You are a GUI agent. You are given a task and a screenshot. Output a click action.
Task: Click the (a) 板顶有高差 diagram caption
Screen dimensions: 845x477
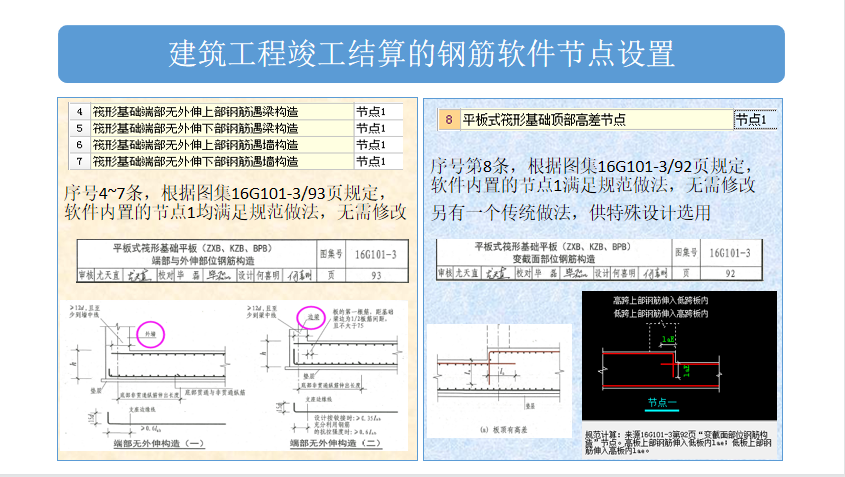[x=503, y=430]
